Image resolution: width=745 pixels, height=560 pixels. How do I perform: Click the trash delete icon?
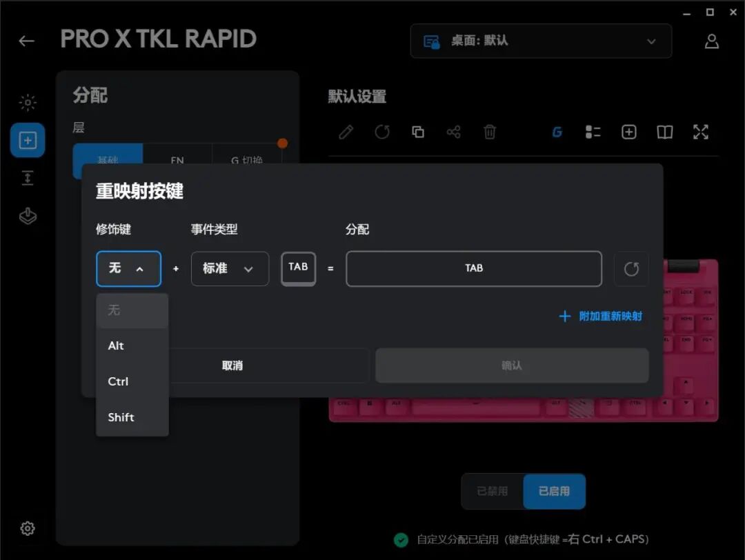coord(489,132)
